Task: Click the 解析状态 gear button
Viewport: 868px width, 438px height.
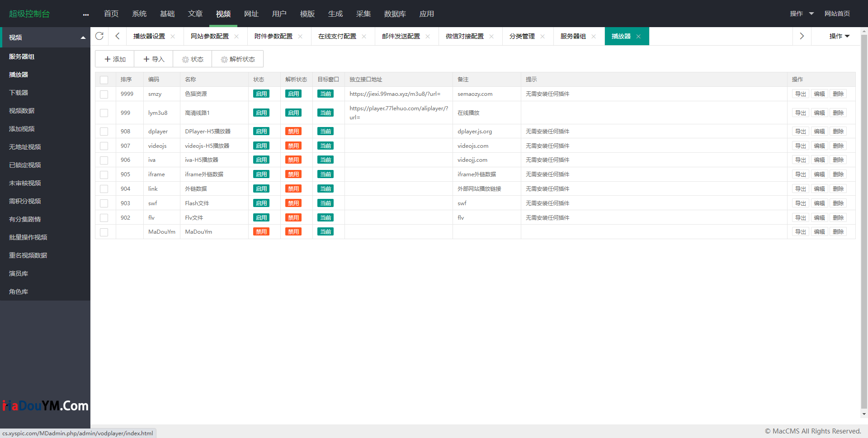Action: click(238, 59)
